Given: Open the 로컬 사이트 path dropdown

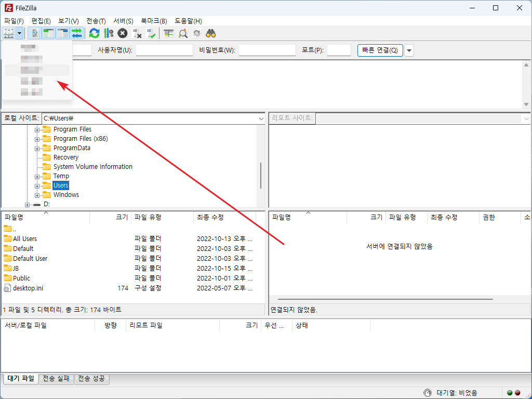Looking at the screenshot, I should tap(261, 118).
